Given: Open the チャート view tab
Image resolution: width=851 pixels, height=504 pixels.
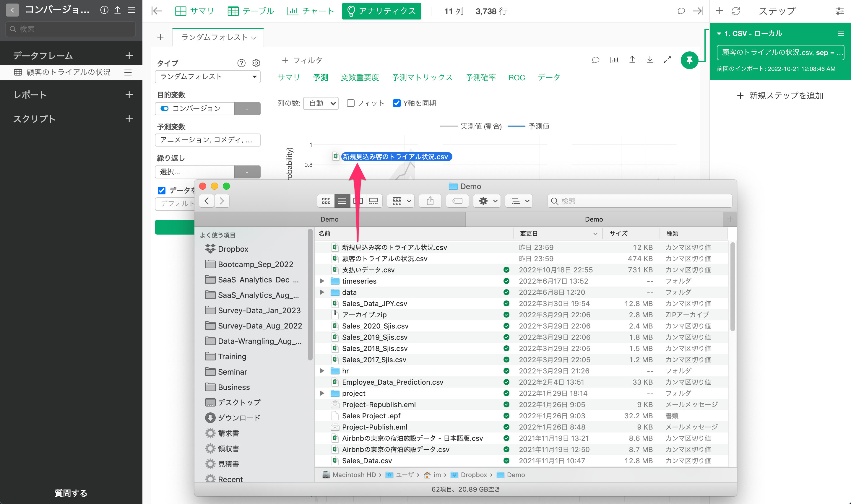Looking at the screenshot, I should coord(310,11).
